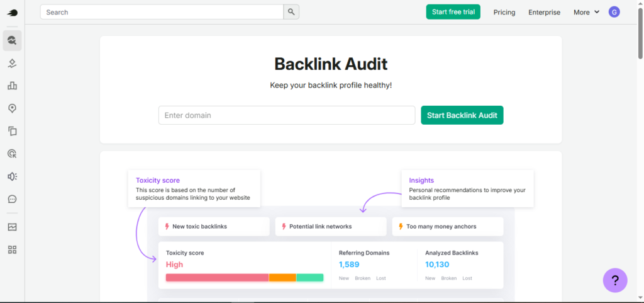Click the red segment of toxicity bar
This screenshot has height=303, width=644.
click(217, 278)
